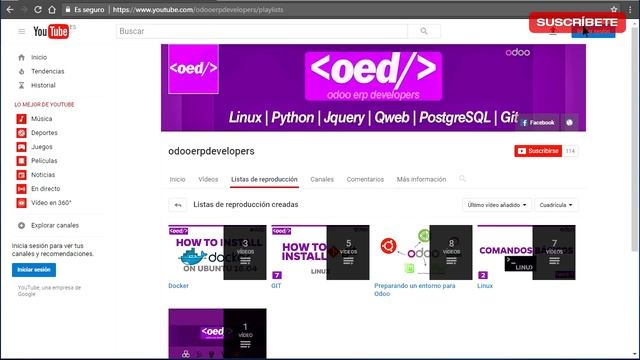Switch to the Canales tab
This screenshot has width=640, height=360.
pos(322,179)
